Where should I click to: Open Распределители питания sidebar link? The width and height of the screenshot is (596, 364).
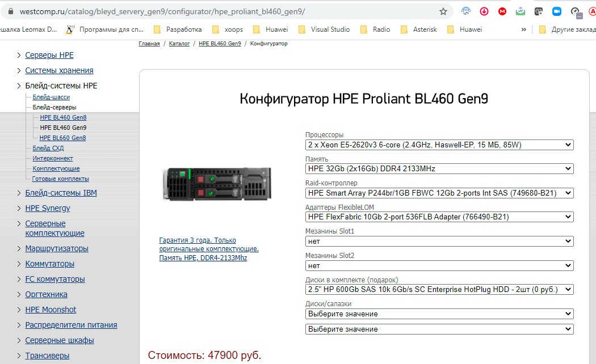click(x=71, y=325)
